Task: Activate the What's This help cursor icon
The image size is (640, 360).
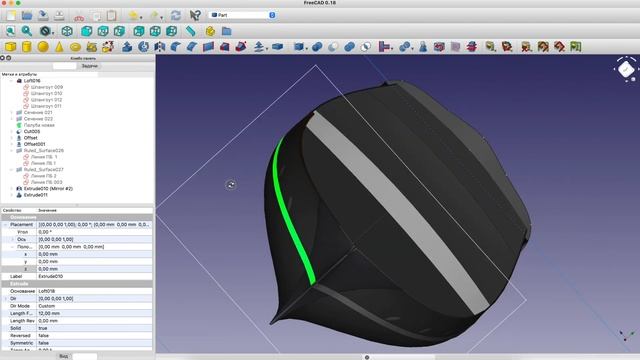Action: coord(195,16)
